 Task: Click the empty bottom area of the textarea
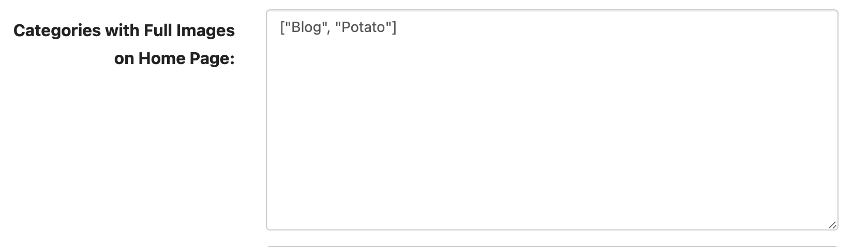click(x=551, y=207)
